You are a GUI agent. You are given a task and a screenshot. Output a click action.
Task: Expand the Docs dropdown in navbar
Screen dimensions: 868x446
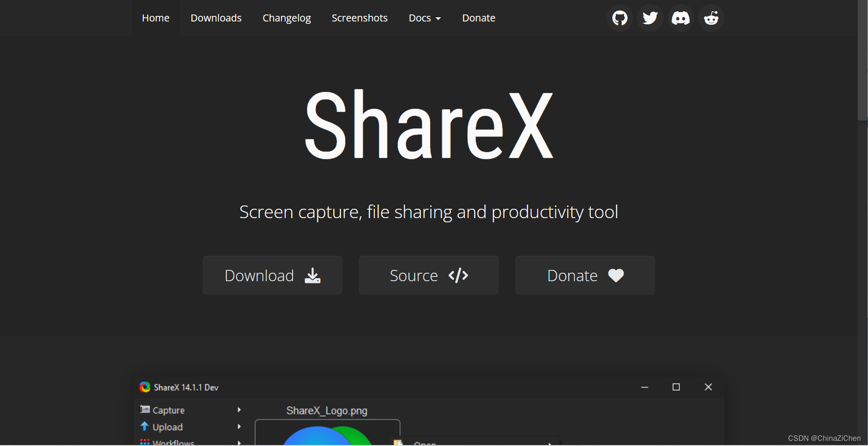pyautogui.click(x=425, y=18)
